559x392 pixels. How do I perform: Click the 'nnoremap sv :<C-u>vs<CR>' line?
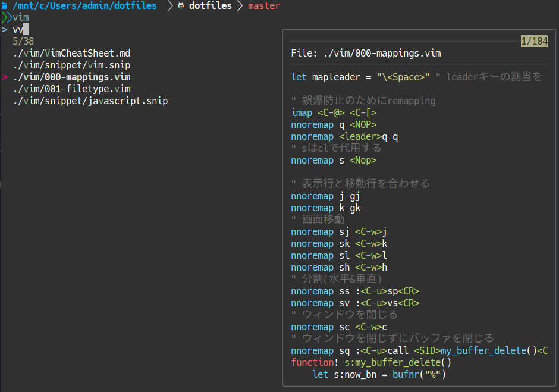click(x=355, y=303)
